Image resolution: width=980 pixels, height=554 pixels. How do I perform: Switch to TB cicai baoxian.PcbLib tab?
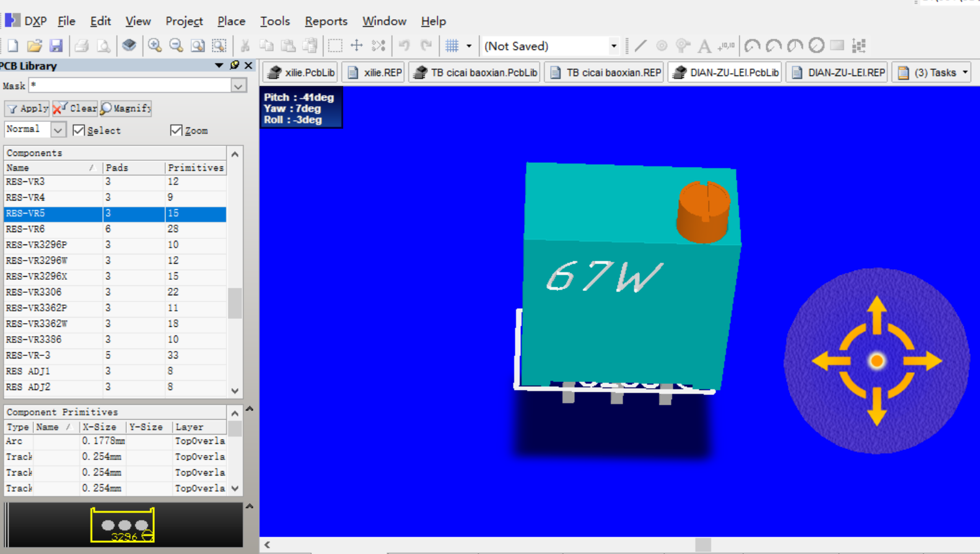(475, 72)
